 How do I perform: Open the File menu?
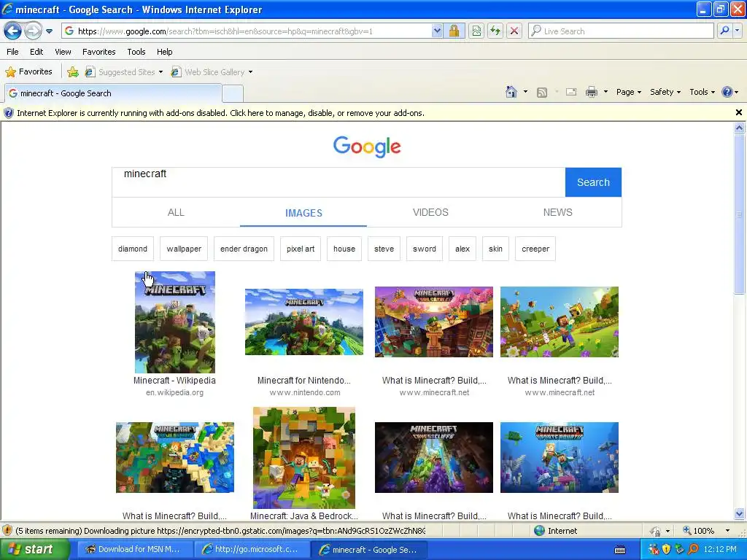[13, 52]
